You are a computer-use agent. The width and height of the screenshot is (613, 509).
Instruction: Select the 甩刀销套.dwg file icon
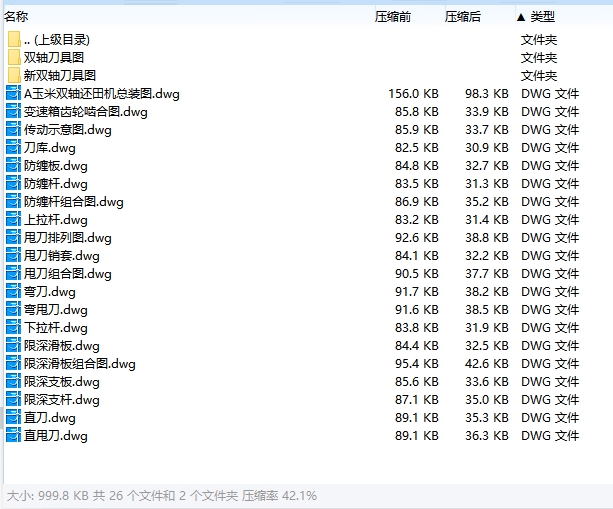pos(13,255)
